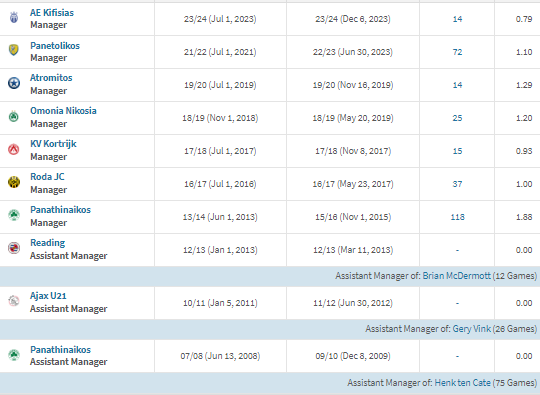The width and height of the screenshot is (540, 395).
Task: Click the AE Kifisias club crest icon
Action: (x=14, y=18)
